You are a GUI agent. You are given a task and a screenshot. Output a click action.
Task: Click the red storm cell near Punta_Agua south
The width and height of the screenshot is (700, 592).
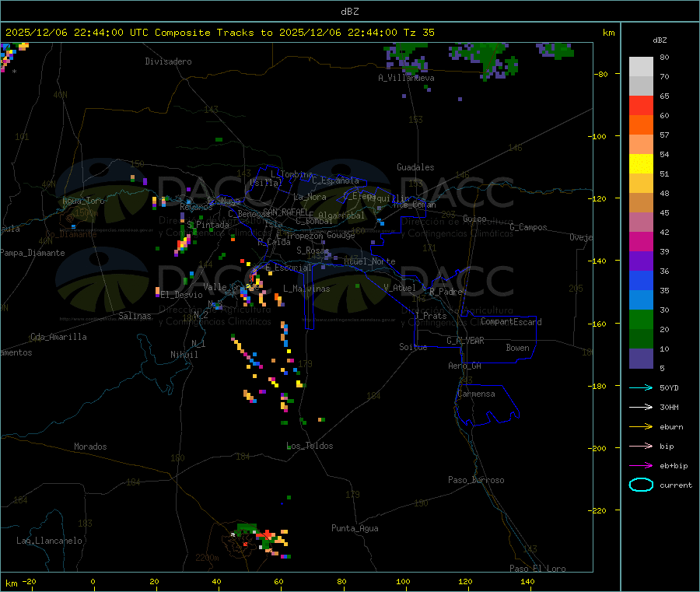tap(268, 534)
